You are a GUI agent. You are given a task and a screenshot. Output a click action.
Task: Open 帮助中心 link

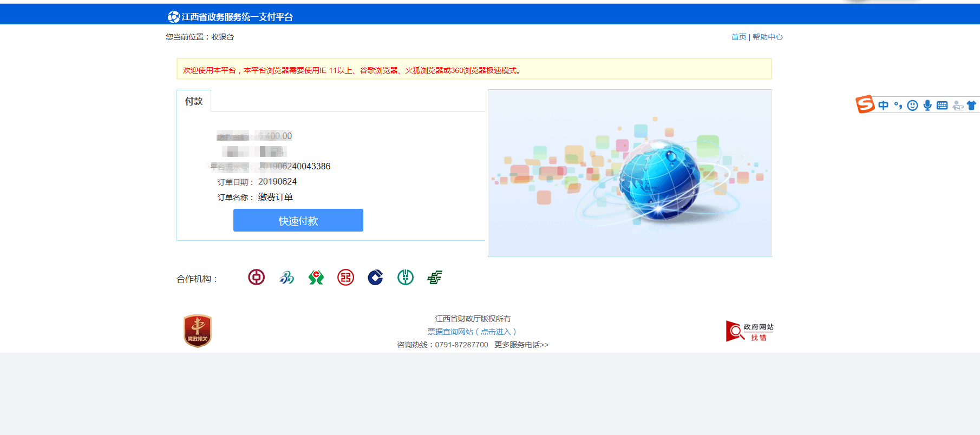(767, 37)
